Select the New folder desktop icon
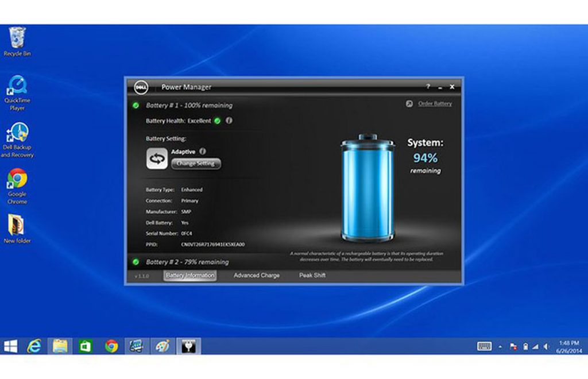The image size is (588, 379). point(17,229)
